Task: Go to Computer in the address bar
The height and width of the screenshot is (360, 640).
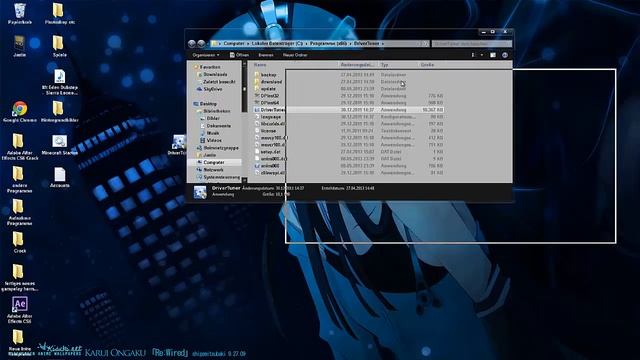Action: [234, 43]
